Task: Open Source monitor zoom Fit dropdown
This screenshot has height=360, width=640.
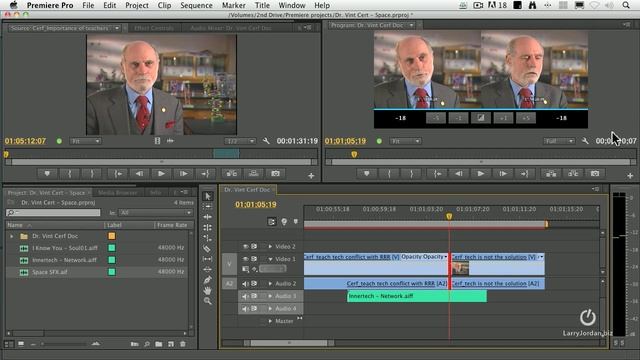Action: (x=85, y=141)
